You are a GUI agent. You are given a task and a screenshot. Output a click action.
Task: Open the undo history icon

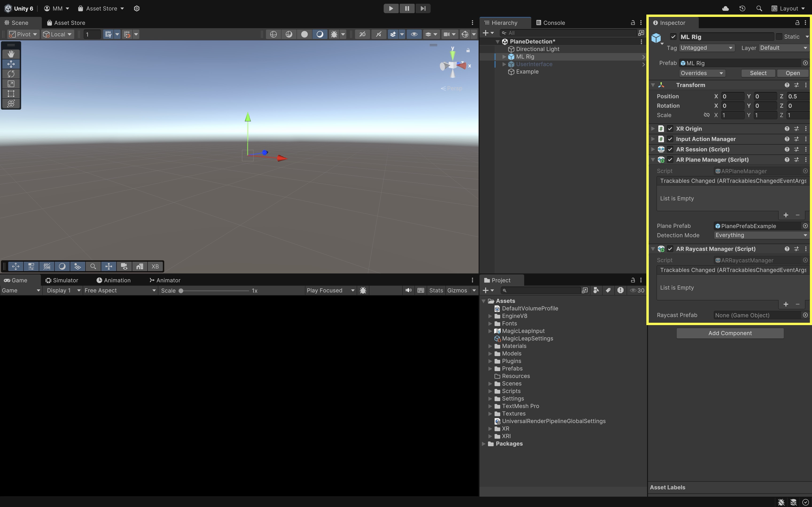tap(742, 8)
